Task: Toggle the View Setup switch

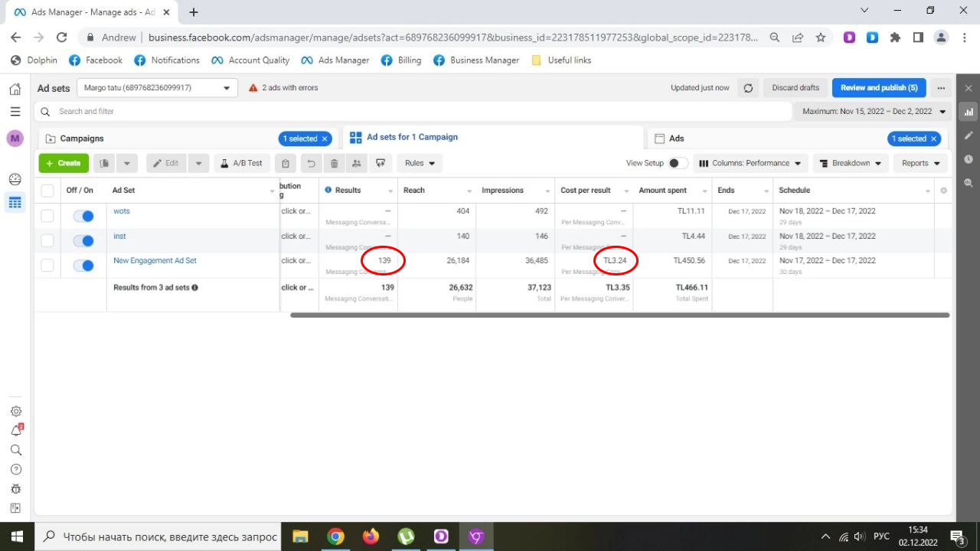Action: (678, 163)
